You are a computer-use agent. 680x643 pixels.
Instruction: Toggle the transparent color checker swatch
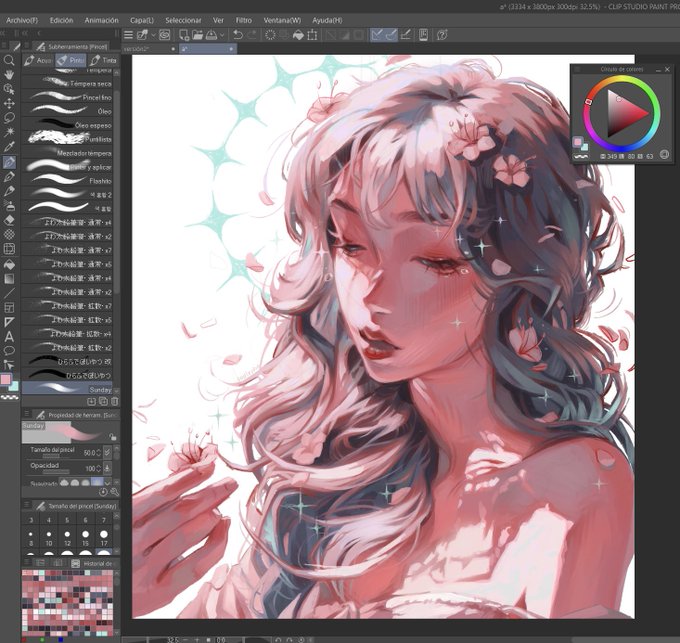tap(9, 397)
